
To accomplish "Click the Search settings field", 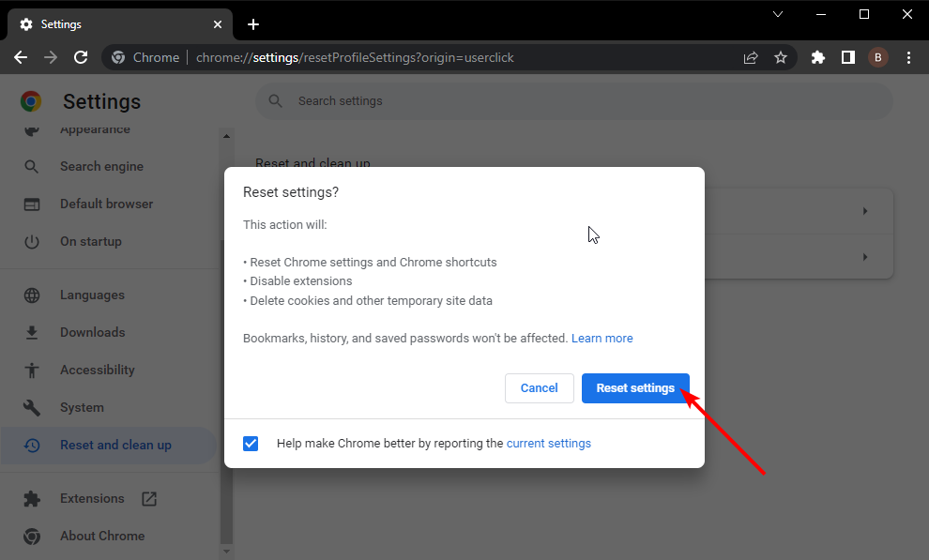I will (x=572, y=101).
